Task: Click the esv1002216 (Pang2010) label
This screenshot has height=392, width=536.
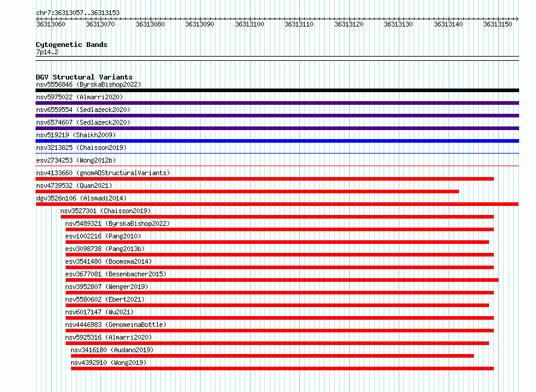Action: (x=103, y=236)
